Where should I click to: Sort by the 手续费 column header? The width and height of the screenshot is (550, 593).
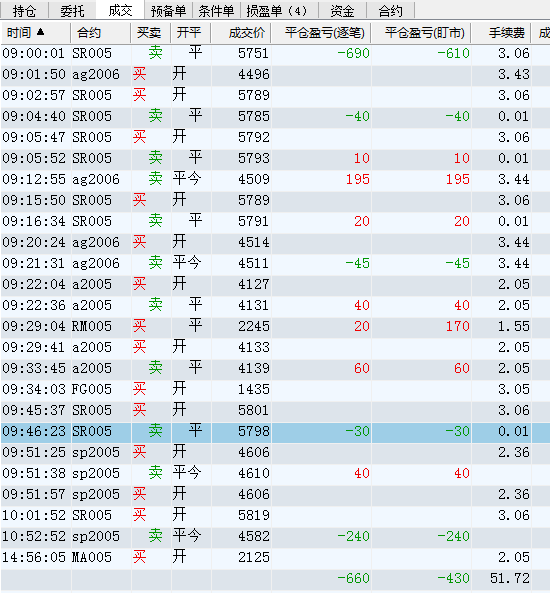pos(501,33)
